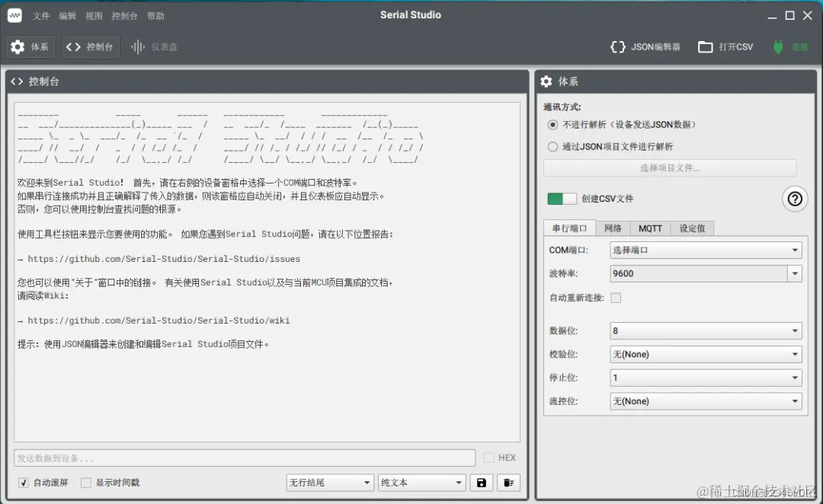This screenshot has width=823, height=504.
Task: Open the 控制台 menu in menu bar
Action: (x=124, y=16)
